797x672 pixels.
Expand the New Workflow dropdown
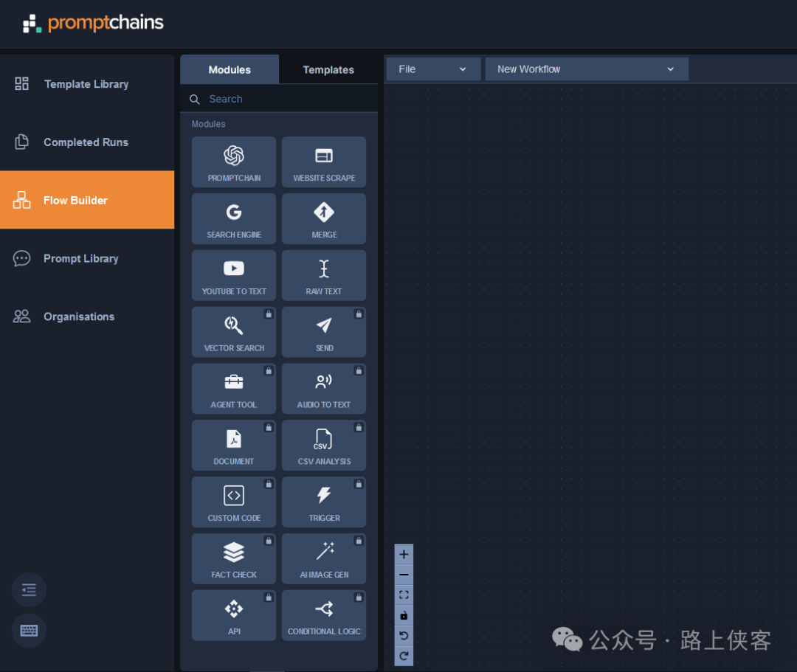pos(587,69)
